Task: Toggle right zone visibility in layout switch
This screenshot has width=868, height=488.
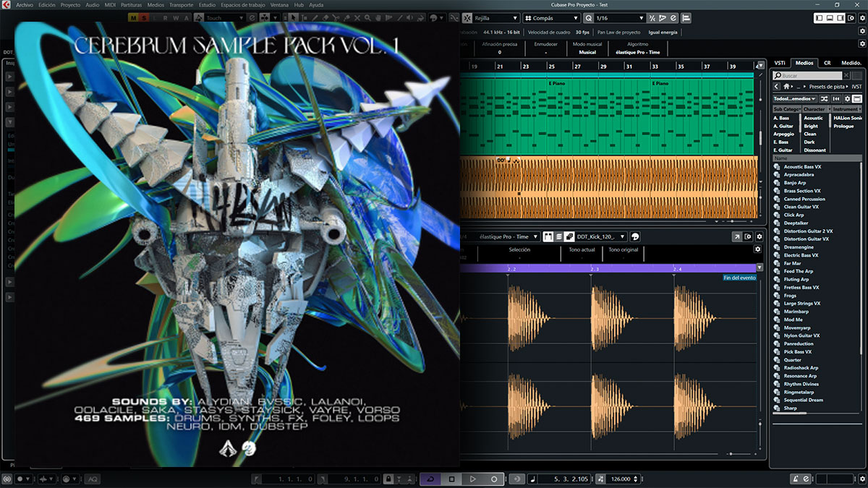Action: point(841,17)
